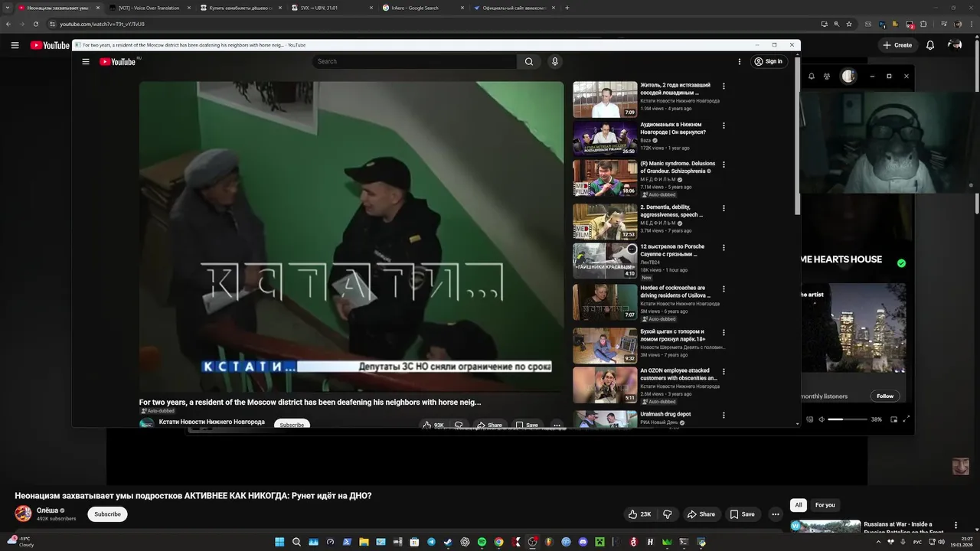
Task: Open options menu for Аудиоманьяк video
Action: coord(724,126)
